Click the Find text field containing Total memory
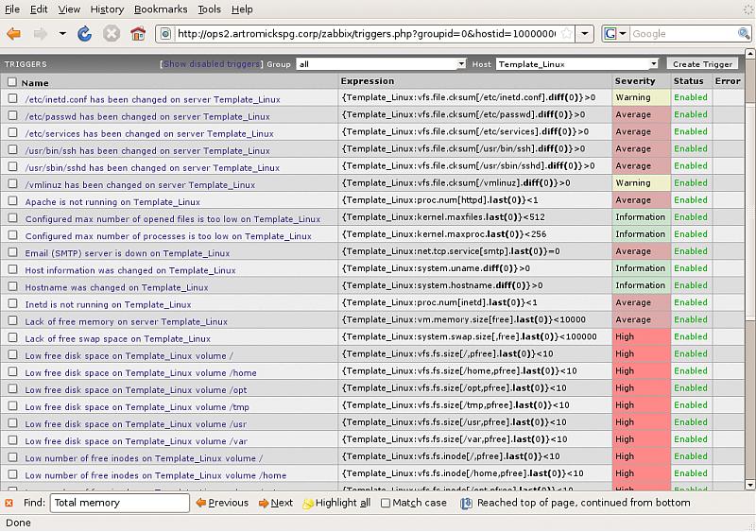 119,503
